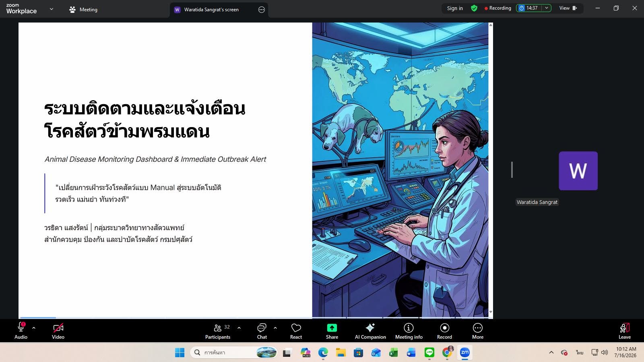Viewport: 644px width, 362px height.
Task: Click the video panel divider handle
Action: coord(512,170)
